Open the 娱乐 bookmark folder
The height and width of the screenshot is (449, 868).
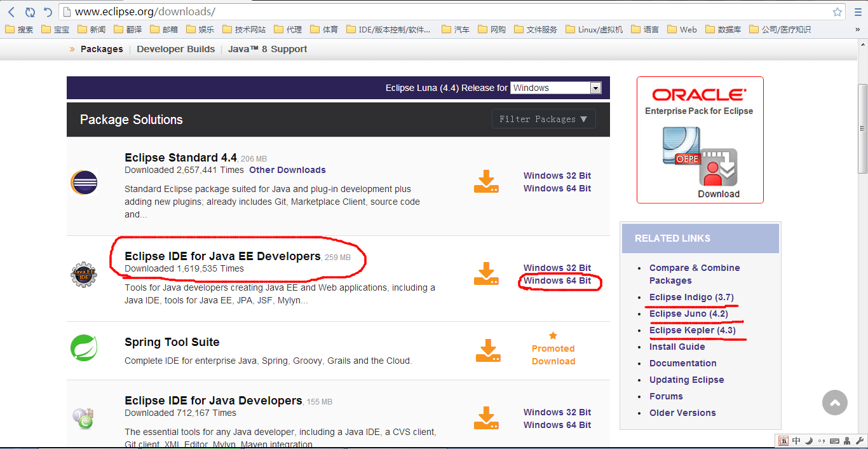(200, 29)
